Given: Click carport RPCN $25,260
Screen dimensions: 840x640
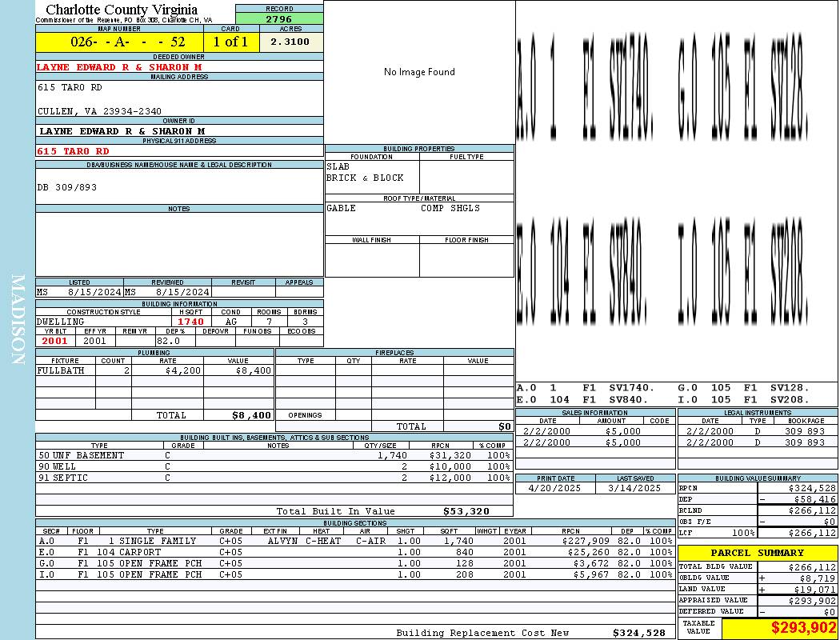Looking at the screenshot, I should [586, 552].
